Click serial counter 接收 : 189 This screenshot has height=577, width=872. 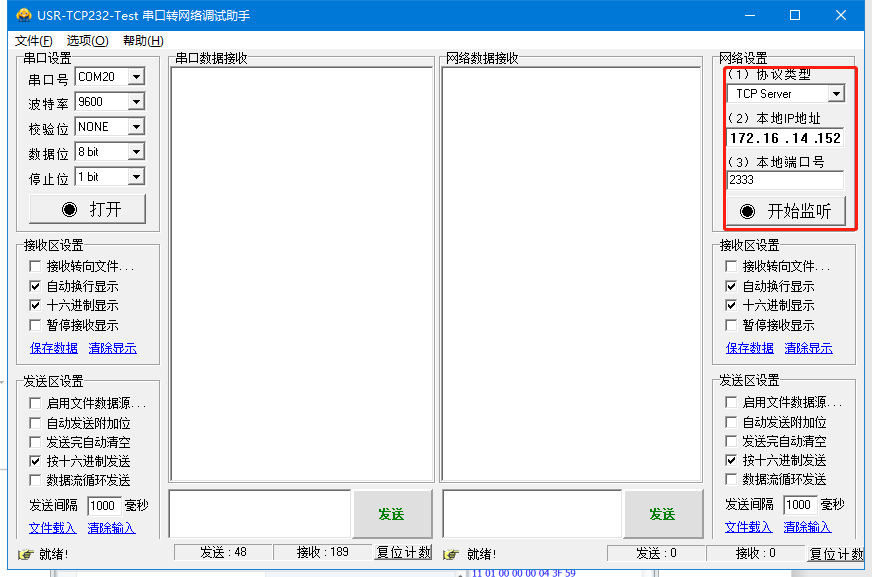[x=323, y=553]
